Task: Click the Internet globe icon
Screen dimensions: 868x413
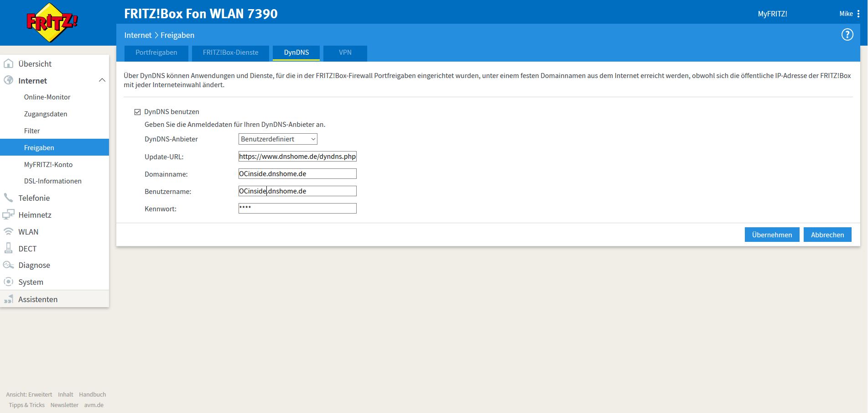Action: pyautogui.click(x=8, y=80)
